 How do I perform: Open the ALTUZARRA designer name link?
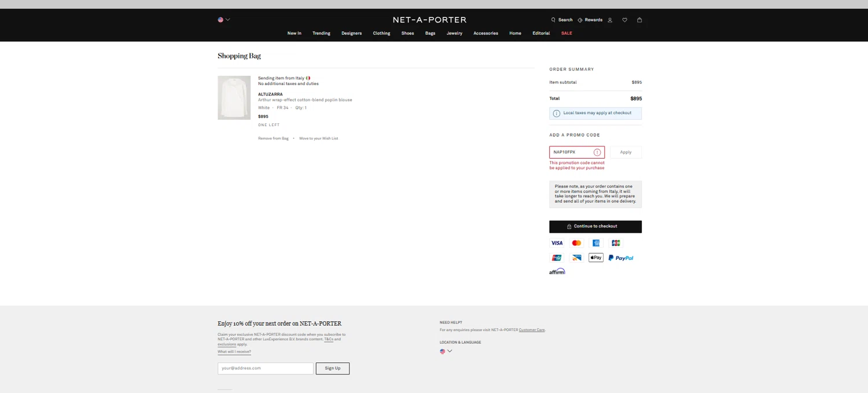click(x=270, y=94)
